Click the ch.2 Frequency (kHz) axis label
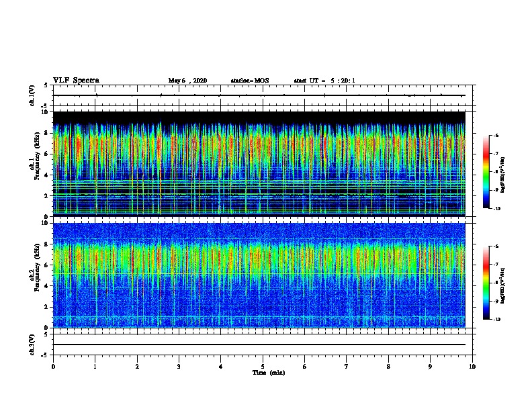Viewport: 532px width, 411px height. [35, 267]
